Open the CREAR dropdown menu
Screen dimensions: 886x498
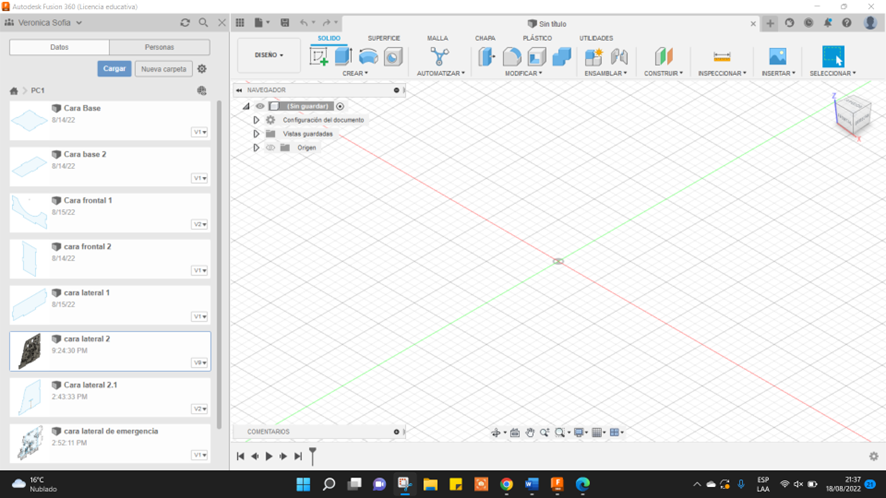(355, 73)
